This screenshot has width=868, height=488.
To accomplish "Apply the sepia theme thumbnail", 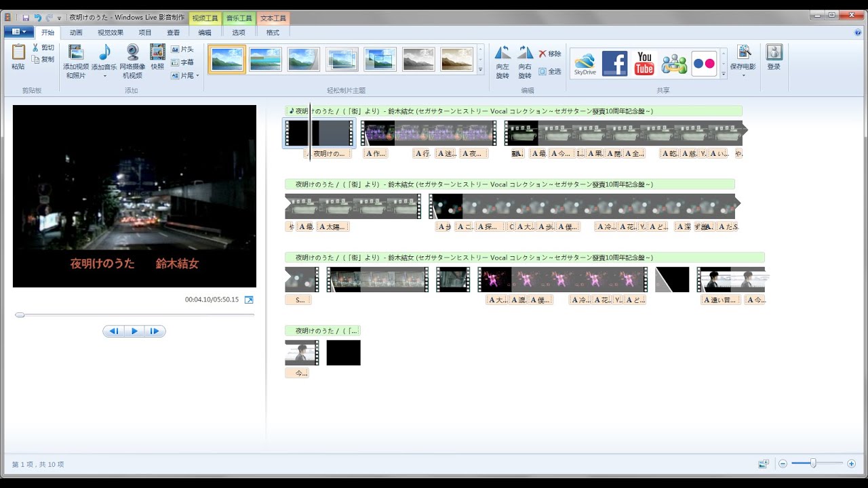I will pos(457,60).
